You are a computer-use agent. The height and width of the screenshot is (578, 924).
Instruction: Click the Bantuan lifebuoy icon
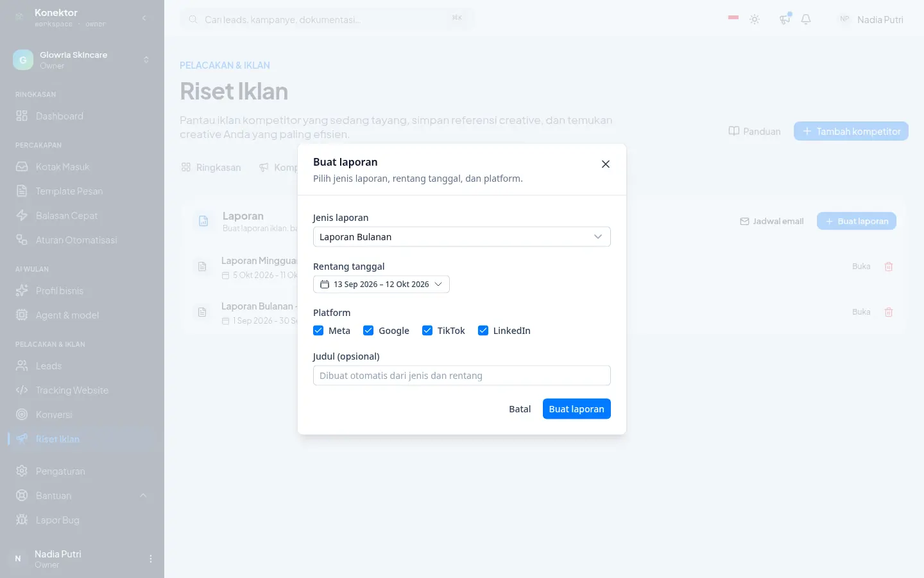22,496
